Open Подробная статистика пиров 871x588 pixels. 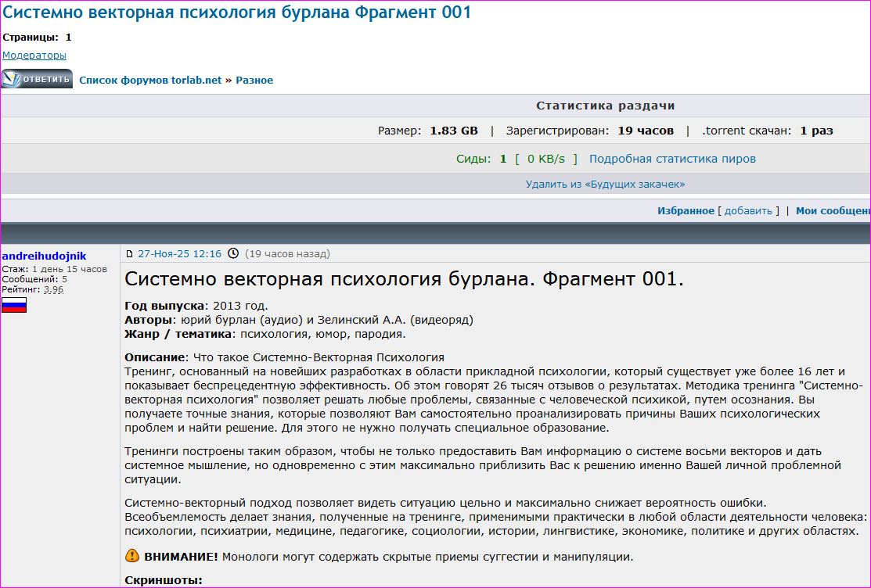(672, 159)
